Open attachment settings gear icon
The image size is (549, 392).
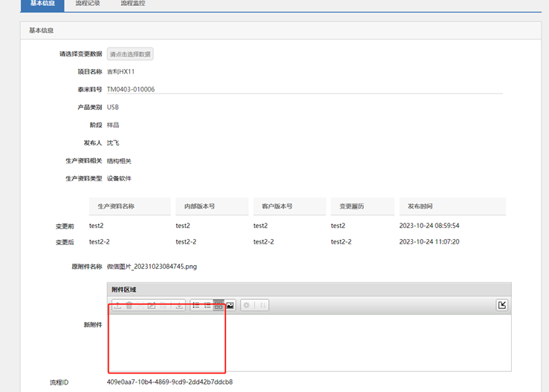coord(247,306)
